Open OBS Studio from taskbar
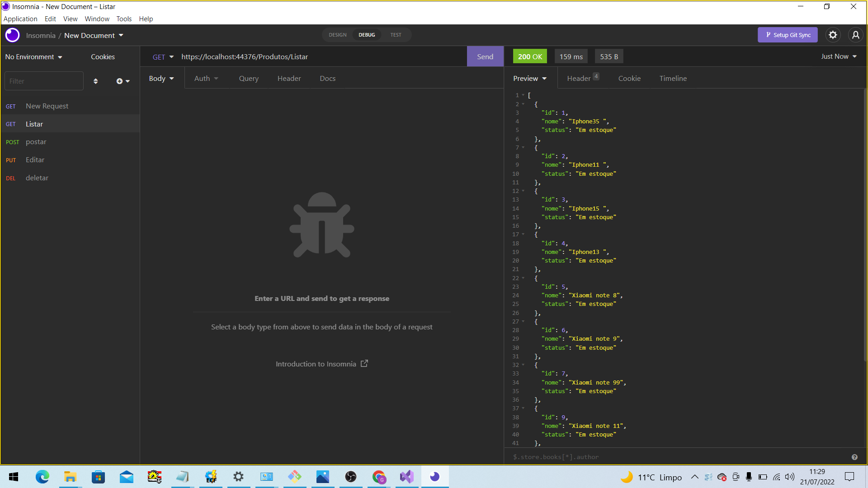Image resolution: width=868 pixels, height=488 pixels. click(351, 477)
